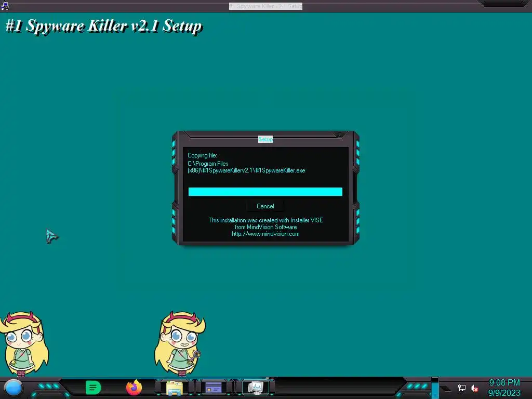Open Firefox from the taskbar
The height and width of the screenshot is (399, 532).
click(134, 388)
